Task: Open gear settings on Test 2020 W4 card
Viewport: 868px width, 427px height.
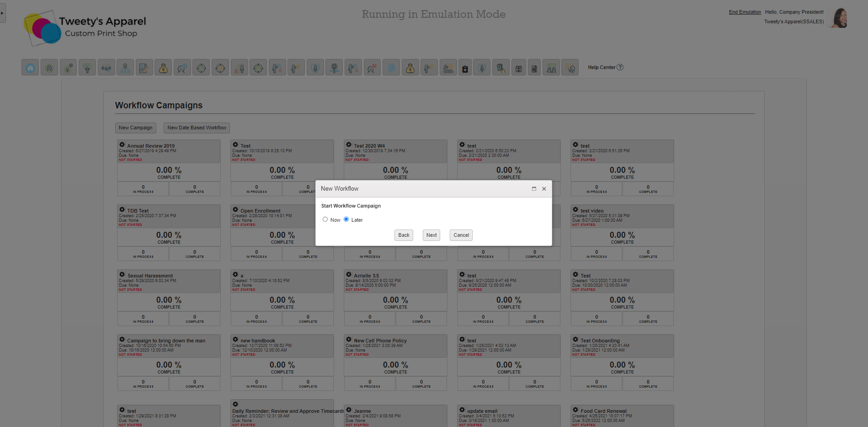Action: click(x=349, y=144)
